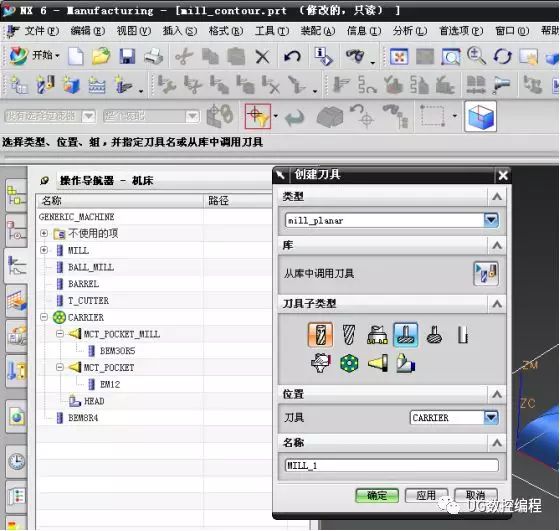
Task: Collapse the 位置 section
Action: tap(497, 394)
